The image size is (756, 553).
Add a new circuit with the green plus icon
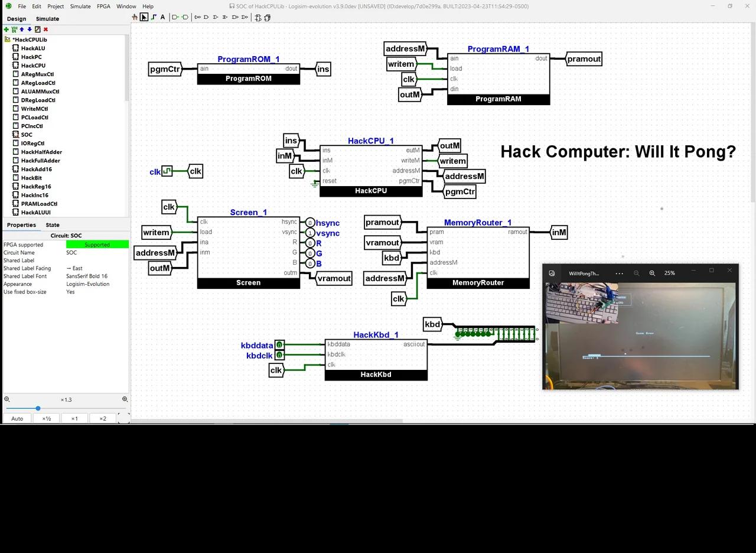[6, 29]
